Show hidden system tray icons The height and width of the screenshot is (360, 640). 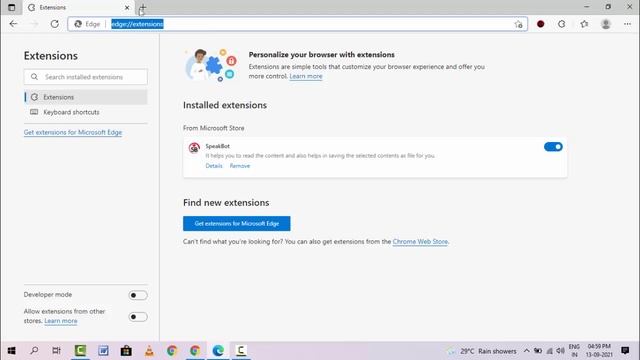(527, 351)
